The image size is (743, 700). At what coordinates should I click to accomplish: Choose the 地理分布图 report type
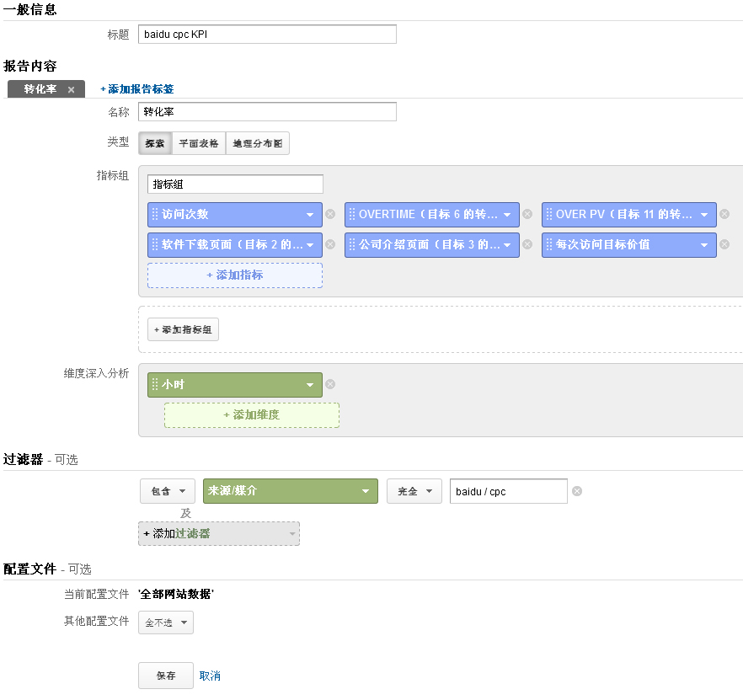point(257,143)
